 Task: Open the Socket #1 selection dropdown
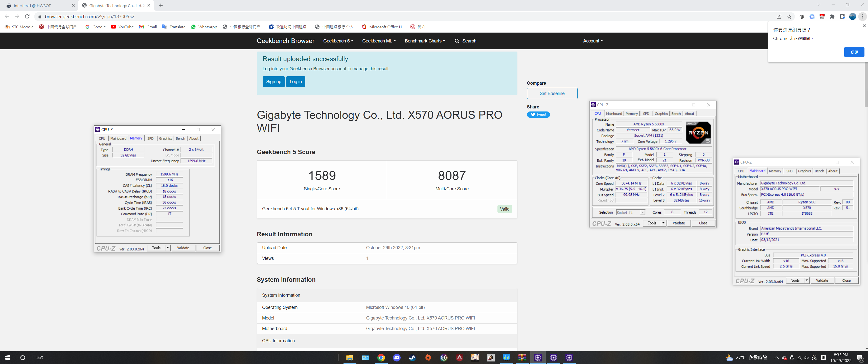coord(630,212)
